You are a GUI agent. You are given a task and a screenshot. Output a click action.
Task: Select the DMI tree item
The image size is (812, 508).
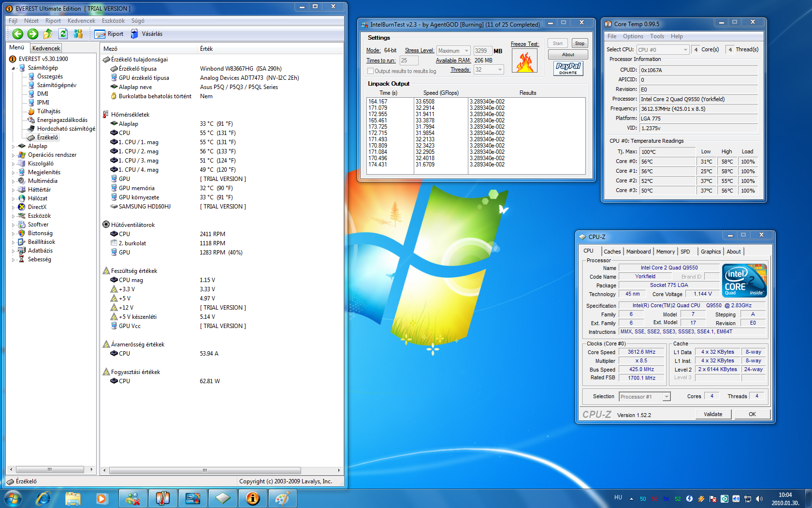(x=43, y=94)
